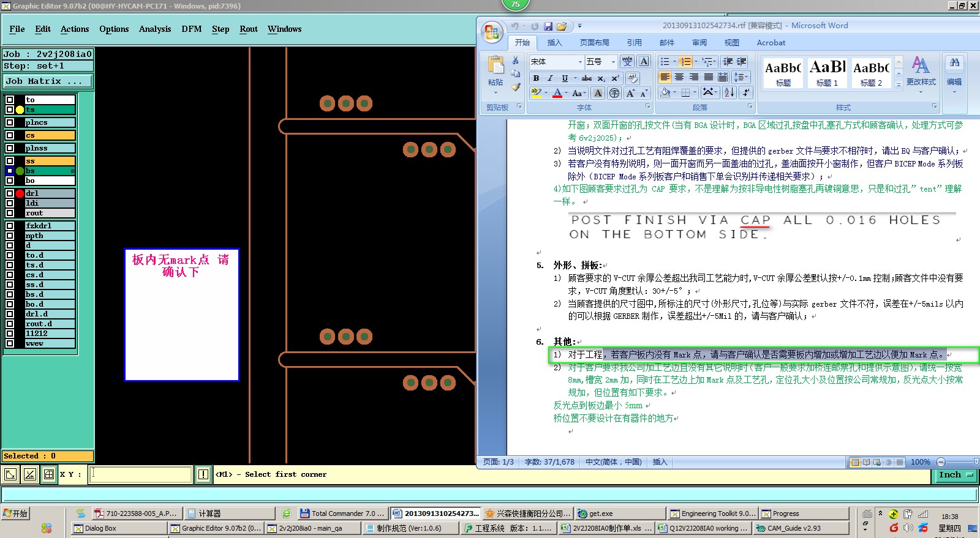Switch to the 插入 ribbon tab in Word
Screen dimensions: 980x538
(554, 43)
